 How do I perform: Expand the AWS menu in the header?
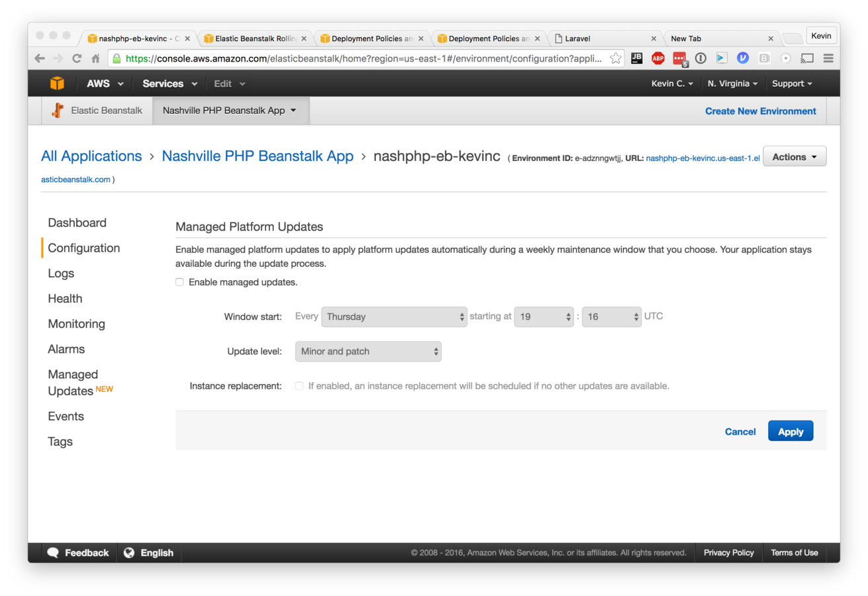(105, 83)
